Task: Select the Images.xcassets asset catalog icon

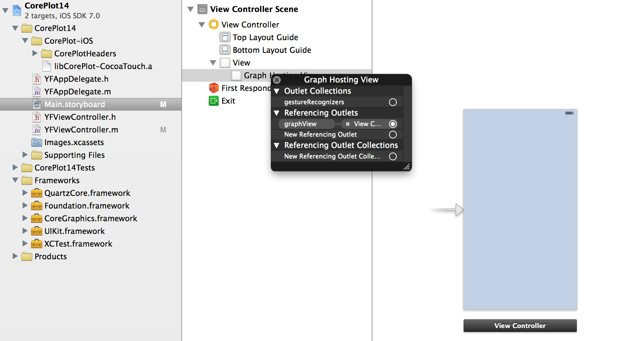Action: [x=37, y=143]
